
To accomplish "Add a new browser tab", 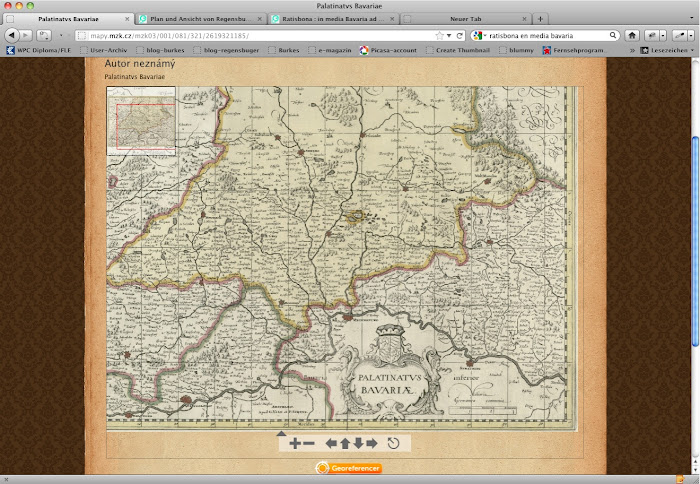I will click(541, 19).
